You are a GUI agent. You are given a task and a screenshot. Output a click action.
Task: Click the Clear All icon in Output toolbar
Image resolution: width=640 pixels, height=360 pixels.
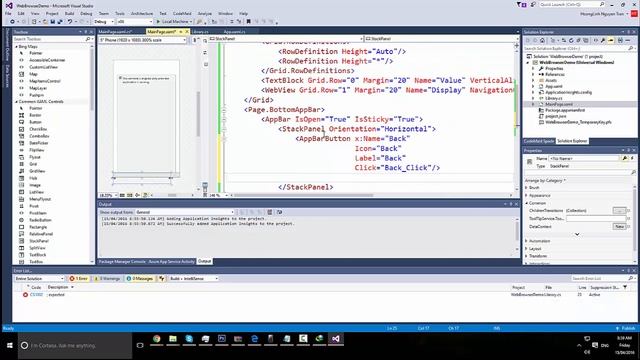click(x=269, y=212)
